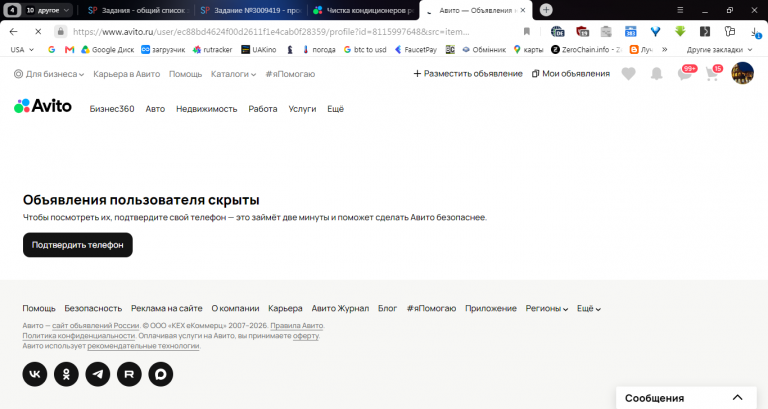768x409 pixels.
Task: Open the green download arrow extension
Action: [x=680, y=31]
